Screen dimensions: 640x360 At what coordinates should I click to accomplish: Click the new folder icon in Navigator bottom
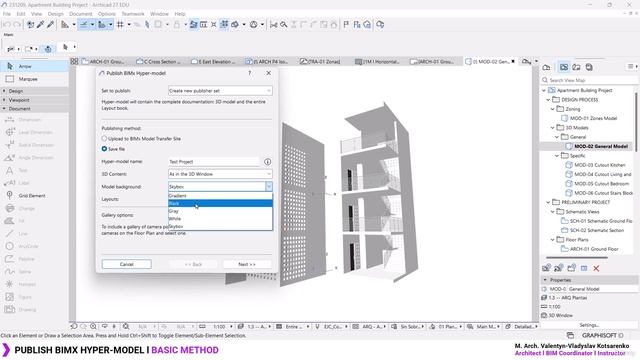coord(571,268)
